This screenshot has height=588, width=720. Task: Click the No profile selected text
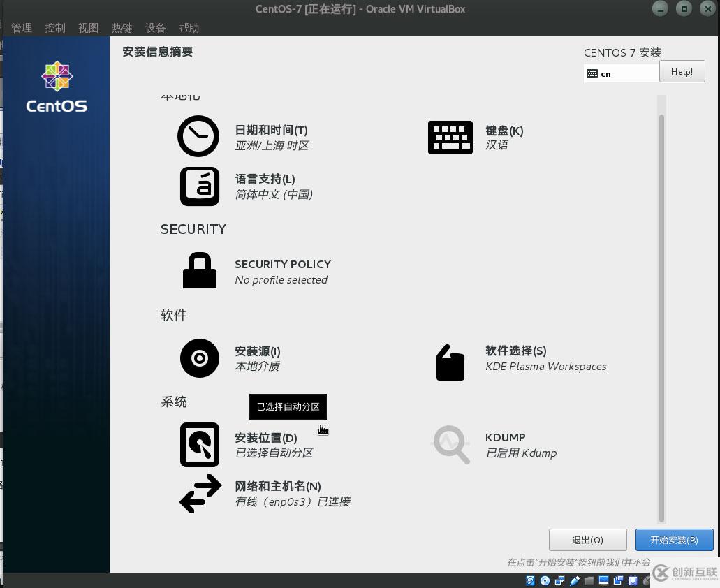pyautogui.click(x=281, y=279)
